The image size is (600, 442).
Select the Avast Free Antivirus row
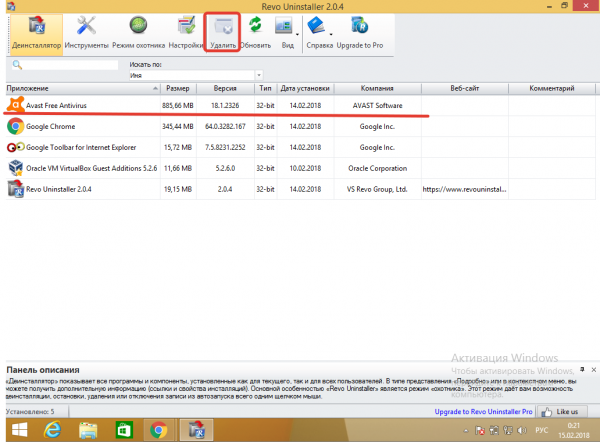[x=300, y=105]
